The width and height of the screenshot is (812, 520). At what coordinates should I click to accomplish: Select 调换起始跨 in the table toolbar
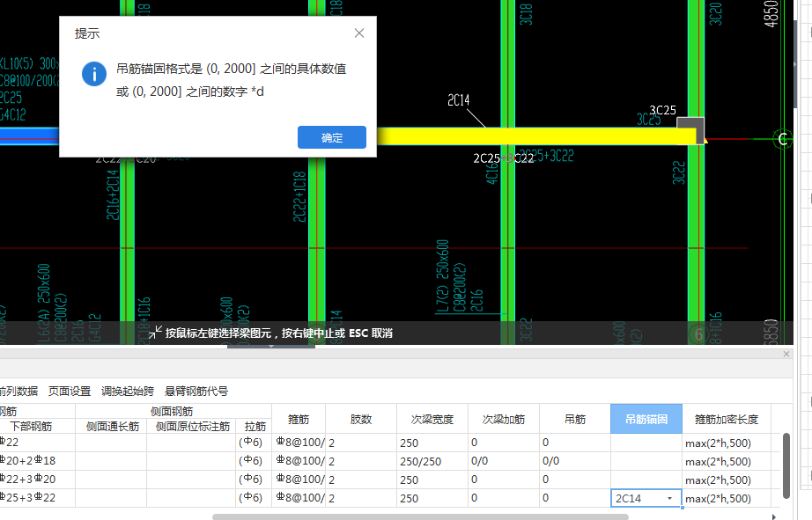(128, 392)
